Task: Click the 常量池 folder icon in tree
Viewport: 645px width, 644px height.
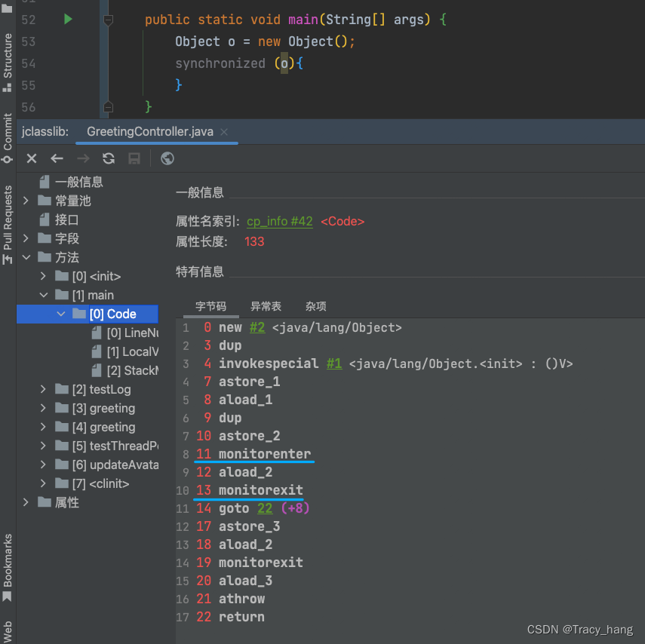Action: pos(44,201)
